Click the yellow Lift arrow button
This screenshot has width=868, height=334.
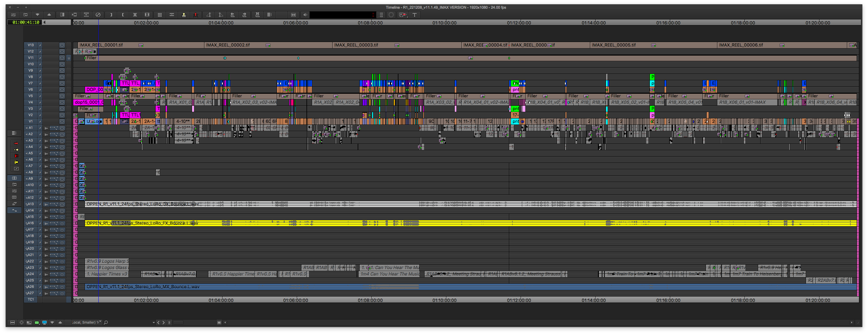coord(184,15)
